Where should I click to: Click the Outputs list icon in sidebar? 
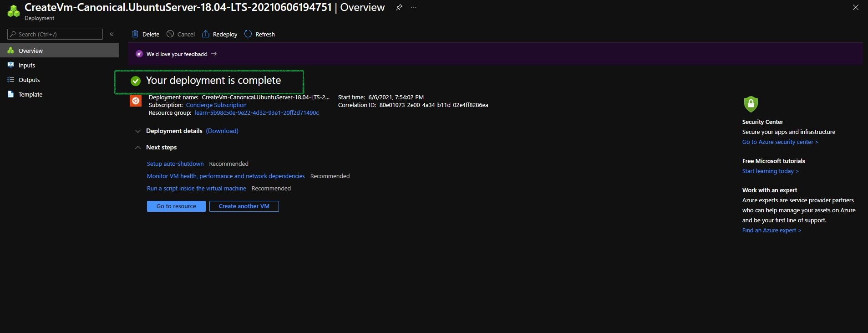coord(11,80)
